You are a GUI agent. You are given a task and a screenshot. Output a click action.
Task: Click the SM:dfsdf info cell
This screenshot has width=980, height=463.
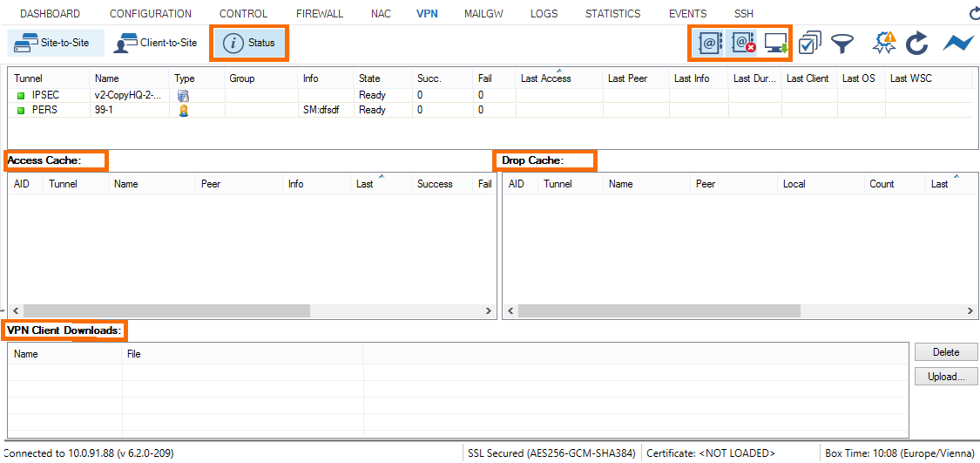tap(325, 110)
